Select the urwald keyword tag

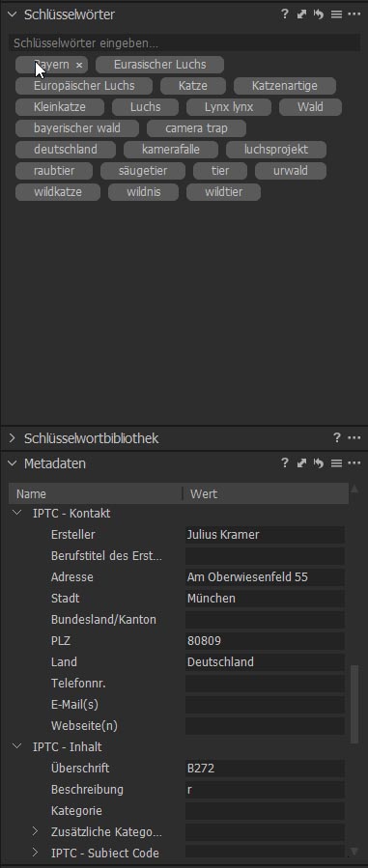pyautogui.click(x=291, y=171)
